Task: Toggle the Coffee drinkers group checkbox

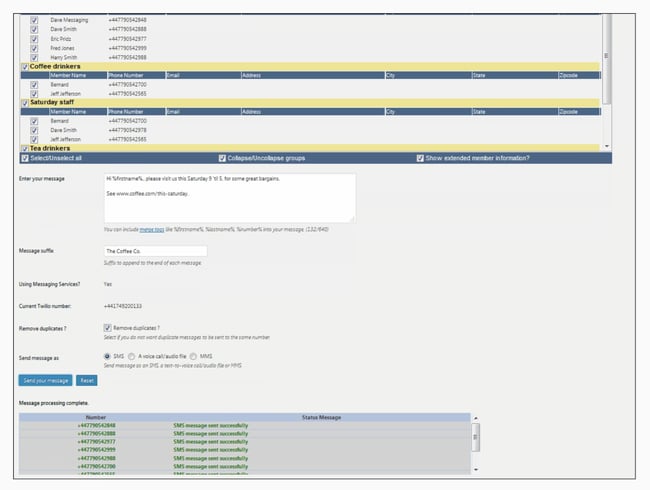Action: point(25,67)
